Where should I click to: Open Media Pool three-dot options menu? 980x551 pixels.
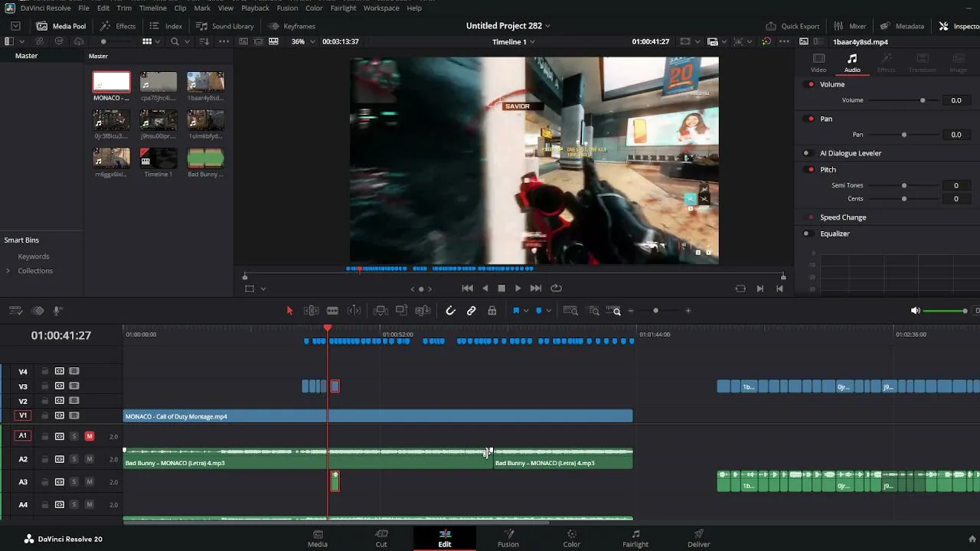click(224, 41)
